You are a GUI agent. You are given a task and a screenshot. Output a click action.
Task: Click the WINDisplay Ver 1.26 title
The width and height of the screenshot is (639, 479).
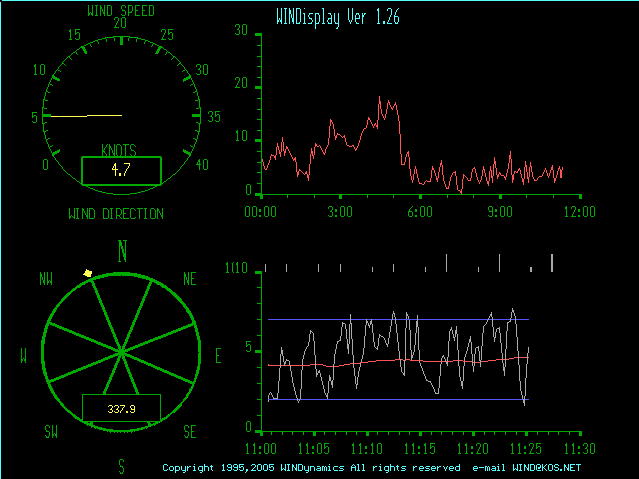tap(338, 18)
